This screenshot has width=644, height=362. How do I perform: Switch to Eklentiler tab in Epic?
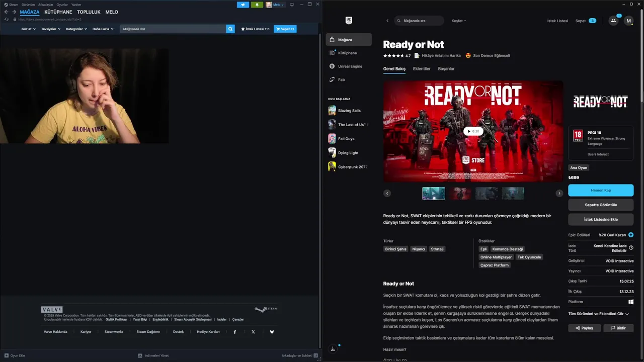(422, 68)
